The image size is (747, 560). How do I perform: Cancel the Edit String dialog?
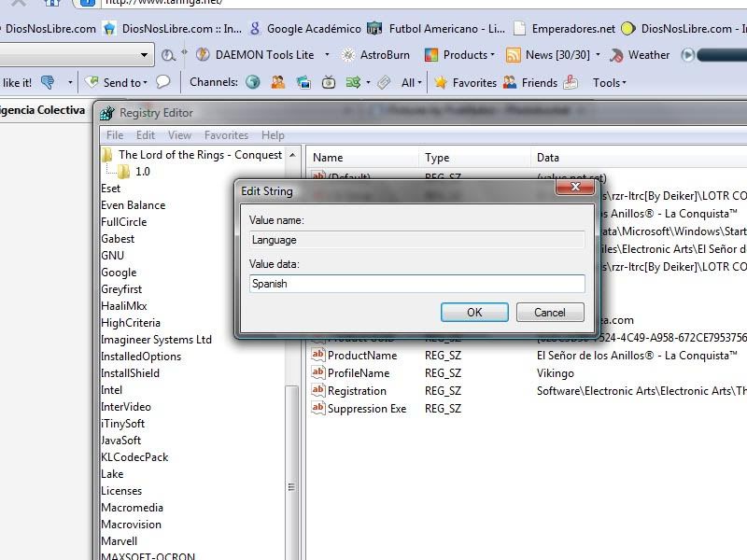tap(550, 313)
